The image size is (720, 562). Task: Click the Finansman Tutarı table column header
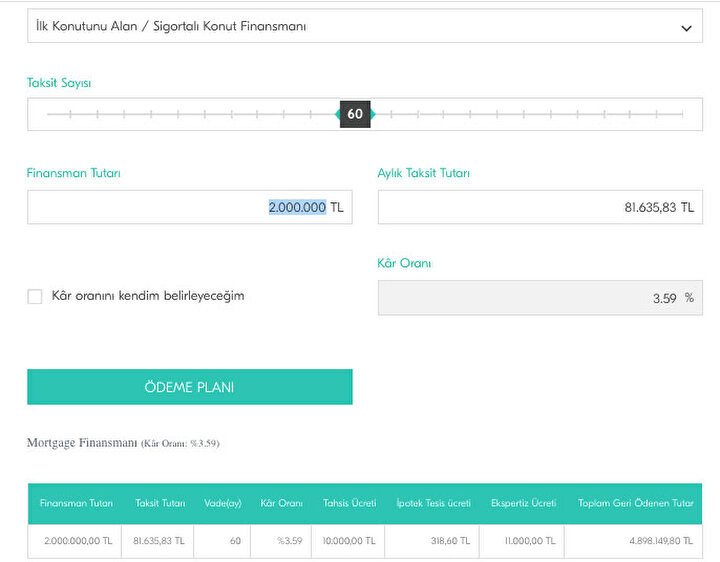[76, 503]
